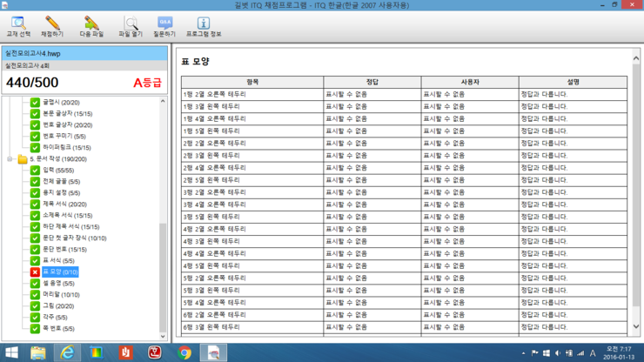Click the green check beside 입력 (55/55)
The width and height of the screenshot is (644, 362).
tap(36, 171)
